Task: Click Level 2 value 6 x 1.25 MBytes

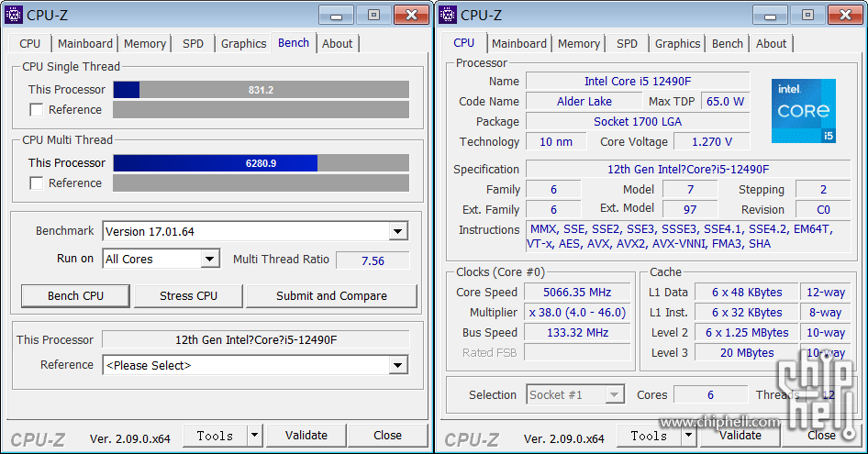Action: pos(747,333)
